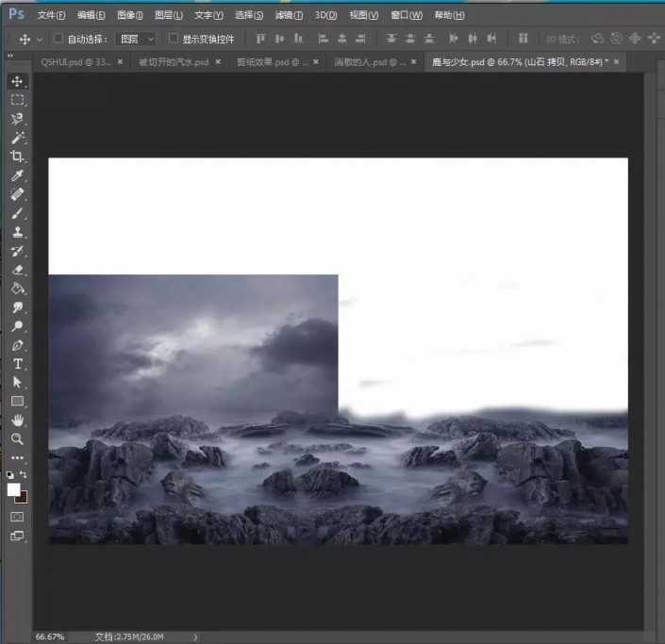Viewport: 665px width, 644px height.
Task: Switch to the 消散的人.psd tab
Action: pyautogui.click(x=370, y=61)
